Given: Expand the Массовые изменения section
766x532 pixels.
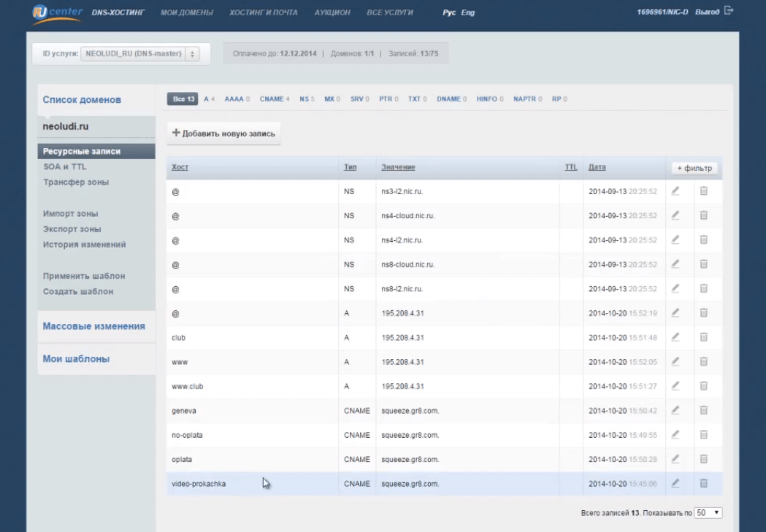Looking at the screenshot, I should [94, 326].
